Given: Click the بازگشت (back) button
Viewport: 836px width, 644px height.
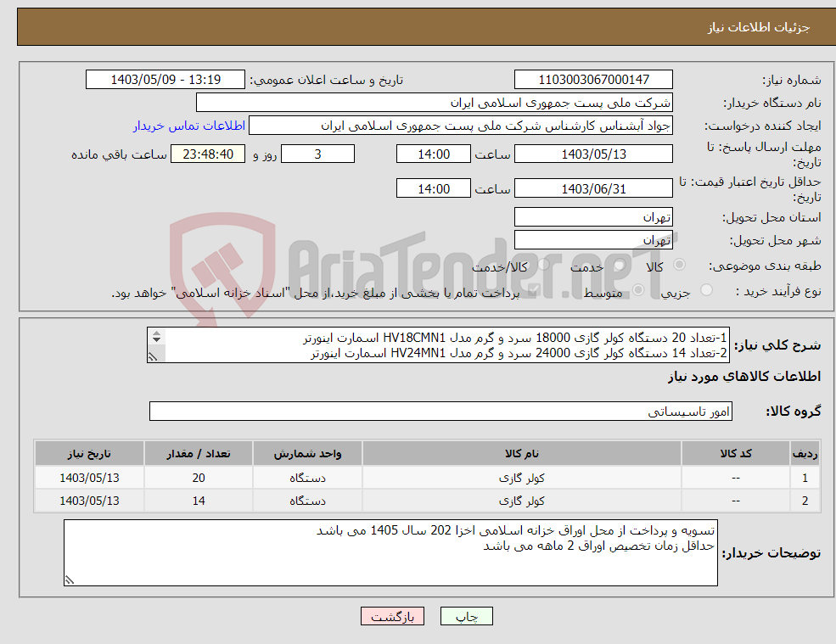Looking at the screenshot, I should (392, 616).
